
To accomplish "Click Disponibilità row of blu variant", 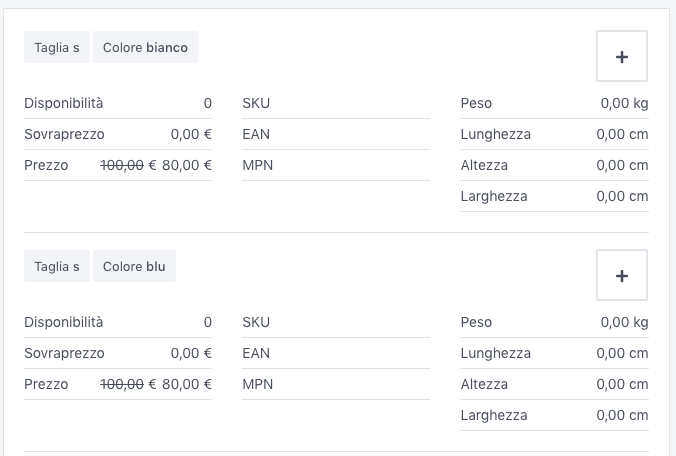I will tap(118, 322).
